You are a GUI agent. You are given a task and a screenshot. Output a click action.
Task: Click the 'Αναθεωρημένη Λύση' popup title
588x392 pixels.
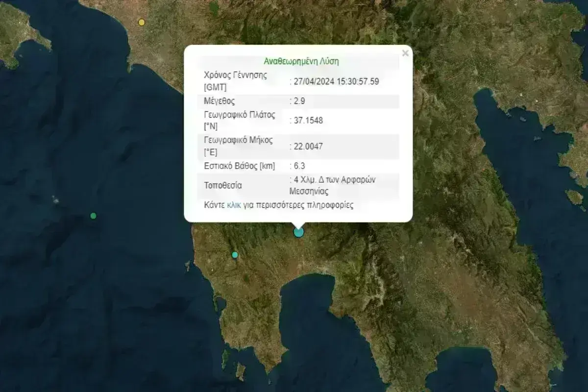coord(301,62)
